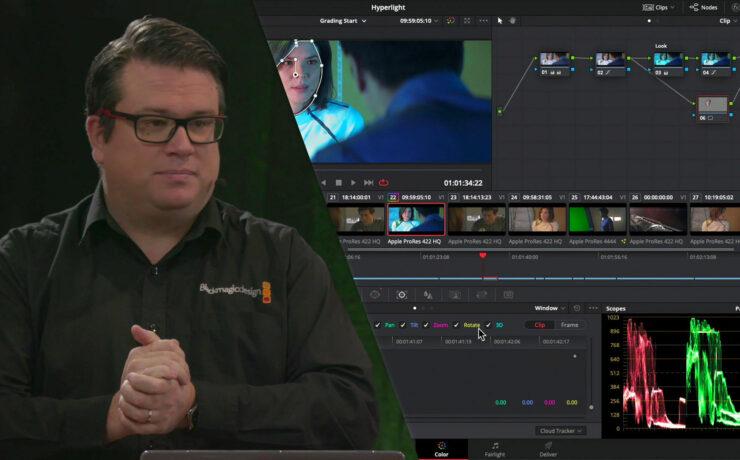Click the yellow rotate value 0.00
This screenshot has height=460, width=740.
click(x=572, y=402)
